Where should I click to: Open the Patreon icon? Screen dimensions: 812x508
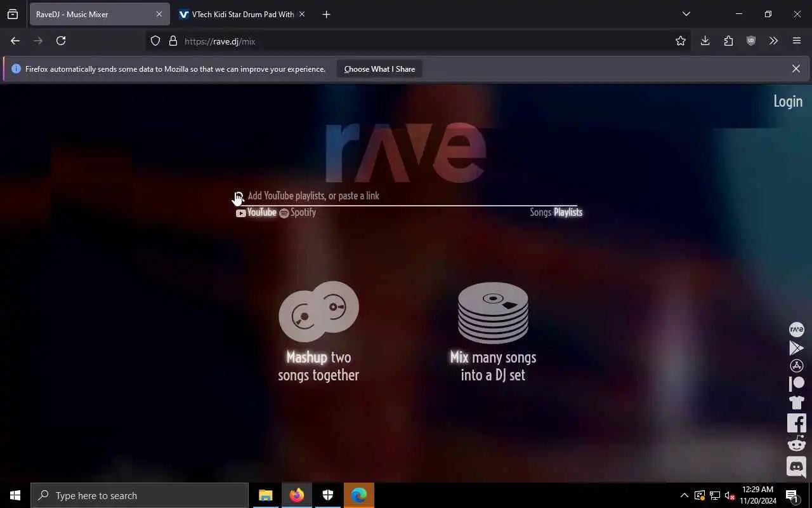click(796, 384)
